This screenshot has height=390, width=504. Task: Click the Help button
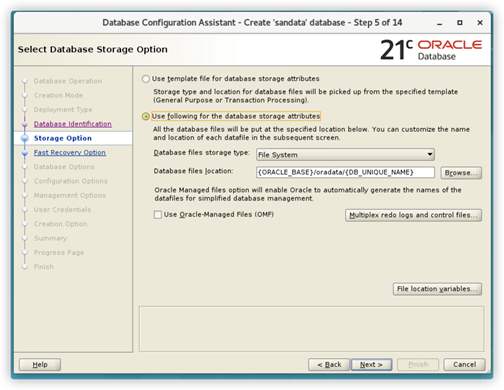(40, 365)
